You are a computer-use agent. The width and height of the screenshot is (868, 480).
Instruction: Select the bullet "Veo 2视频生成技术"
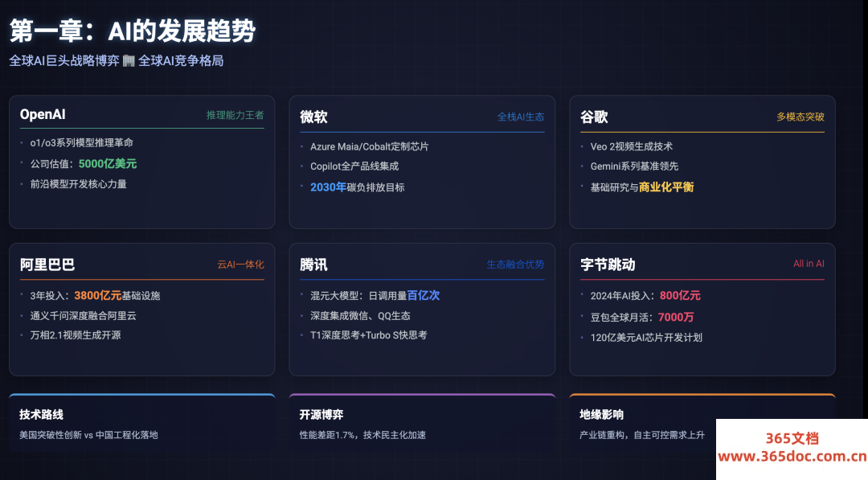coord(631,146)
